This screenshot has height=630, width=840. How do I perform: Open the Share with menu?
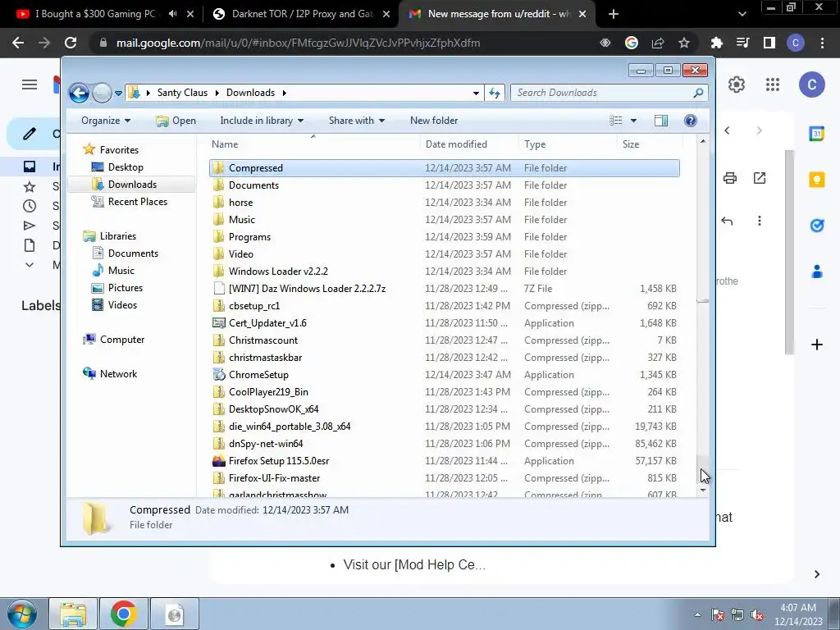click(x=356, y=121)
